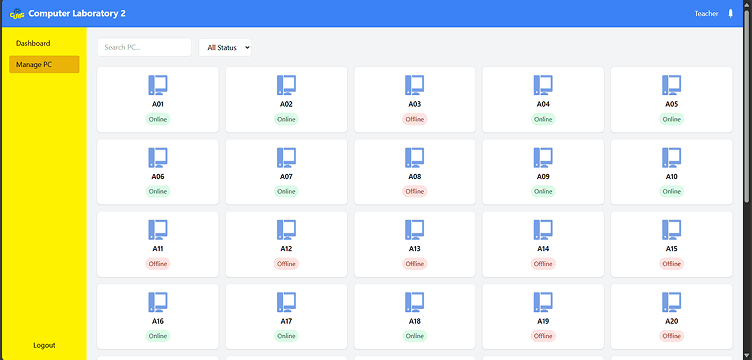The height and width of the screenshot is (360, 752).
Task: Click the A19 name label
Action: pyautogui.click(x=543, y=321)
